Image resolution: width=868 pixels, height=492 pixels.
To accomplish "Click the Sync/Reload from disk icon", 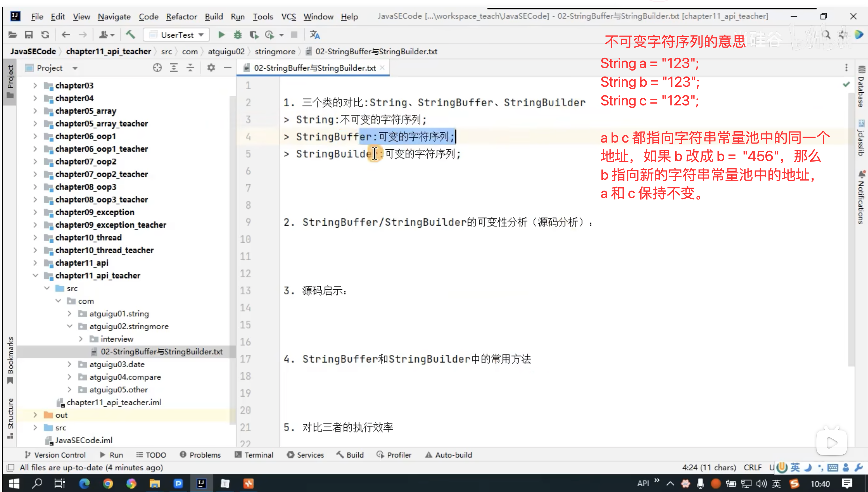I will pos(45,35).
